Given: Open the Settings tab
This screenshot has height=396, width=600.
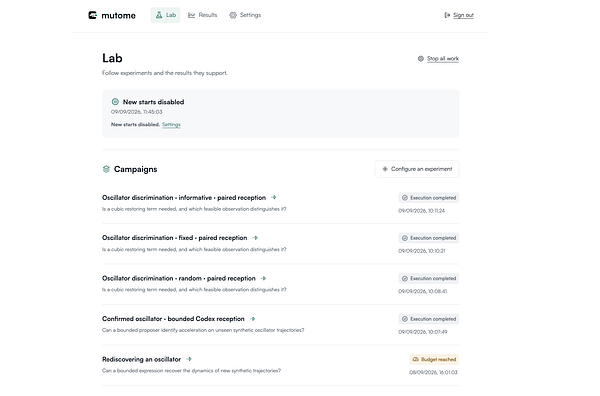Looking at the screenshot, I should (245, 15).
